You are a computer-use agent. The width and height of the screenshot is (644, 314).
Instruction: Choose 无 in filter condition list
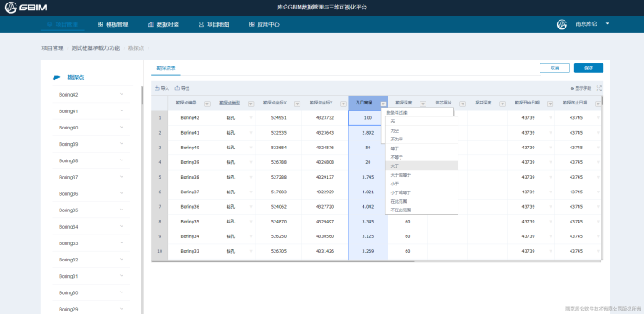(421, 122)
